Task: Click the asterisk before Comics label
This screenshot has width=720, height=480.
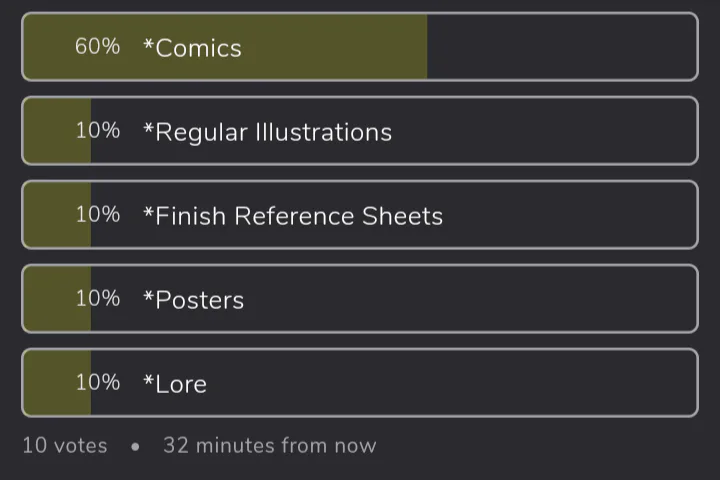Action: pyautogui.click(x=148, y=44)
